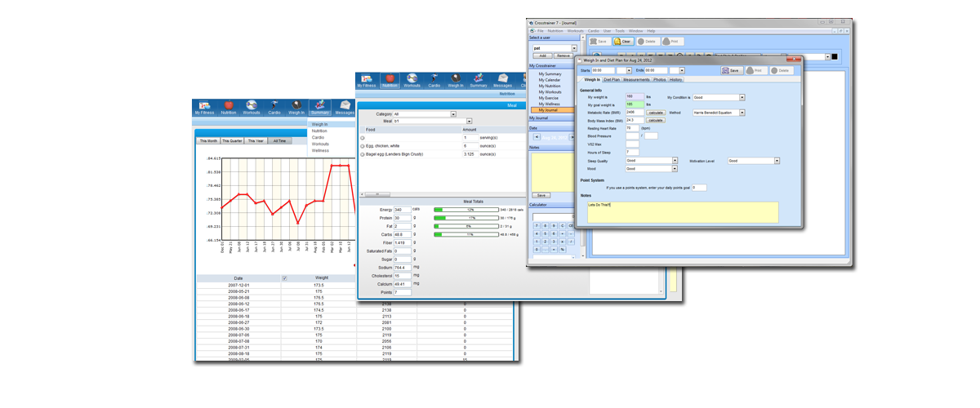
Task: Click the This Quarter chart range button
Action: point(232,140)
